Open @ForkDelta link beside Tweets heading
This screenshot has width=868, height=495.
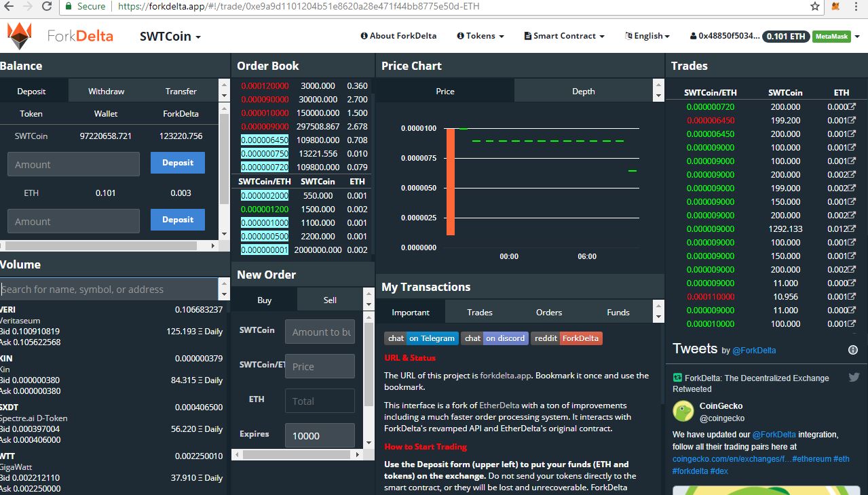tap(754, 351)
